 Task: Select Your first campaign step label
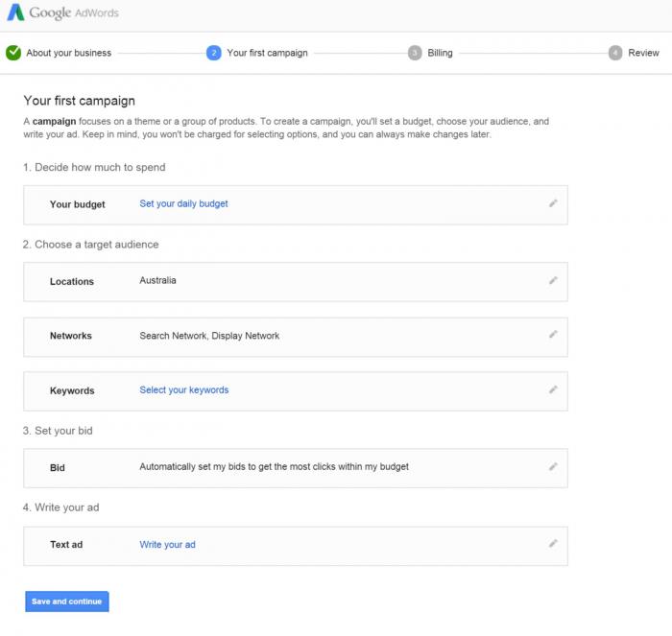[x=267, y=53]
